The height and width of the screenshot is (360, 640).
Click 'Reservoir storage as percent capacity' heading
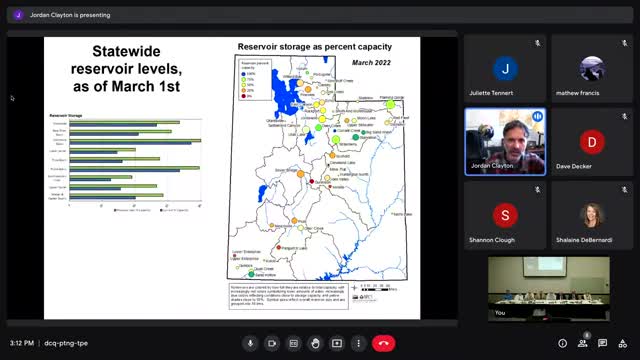pyautogui.click(x=315, y=47)
